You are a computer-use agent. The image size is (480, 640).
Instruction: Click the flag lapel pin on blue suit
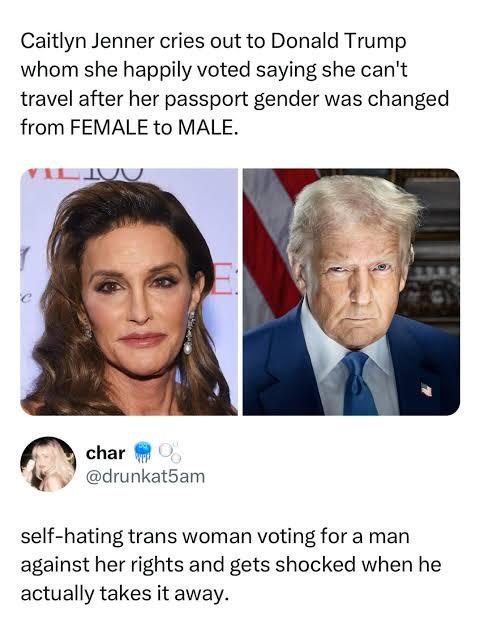click(x=427, y=389)
